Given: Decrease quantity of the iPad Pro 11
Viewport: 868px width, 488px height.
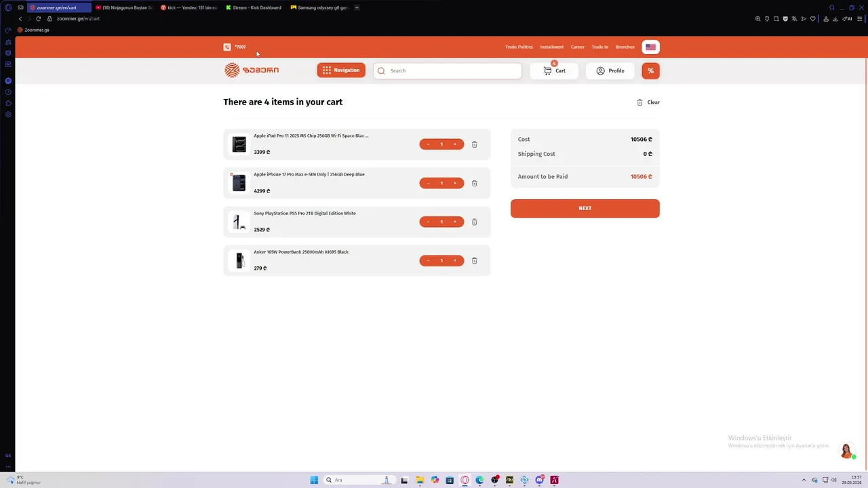Looking at the screenshot, I should click(428, 144).
